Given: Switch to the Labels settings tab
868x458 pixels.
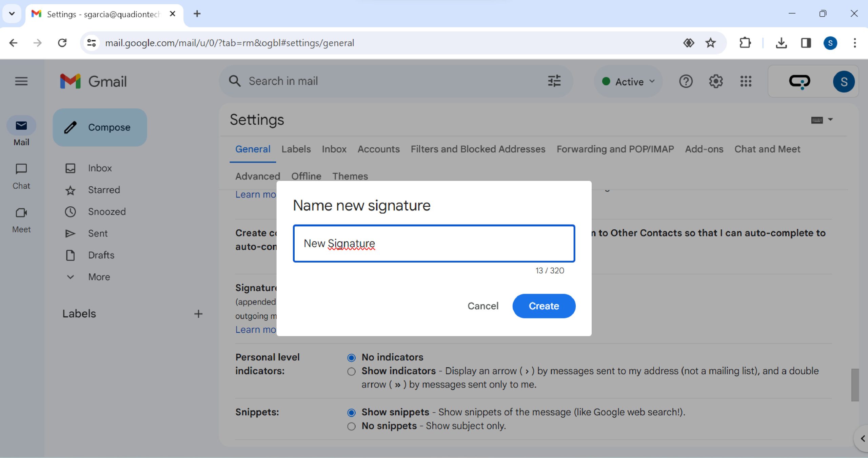Looking at the screenshot, I should tap(296, 149).
